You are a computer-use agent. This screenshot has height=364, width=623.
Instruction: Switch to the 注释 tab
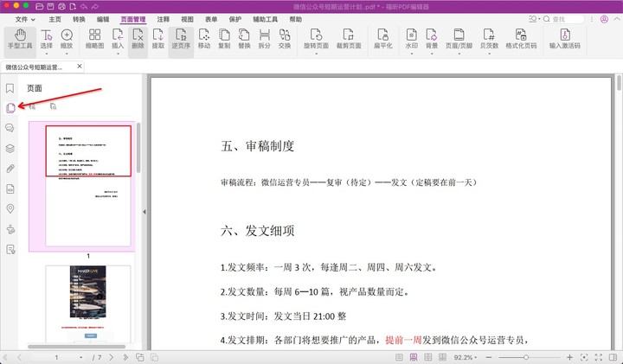[163, 19]
